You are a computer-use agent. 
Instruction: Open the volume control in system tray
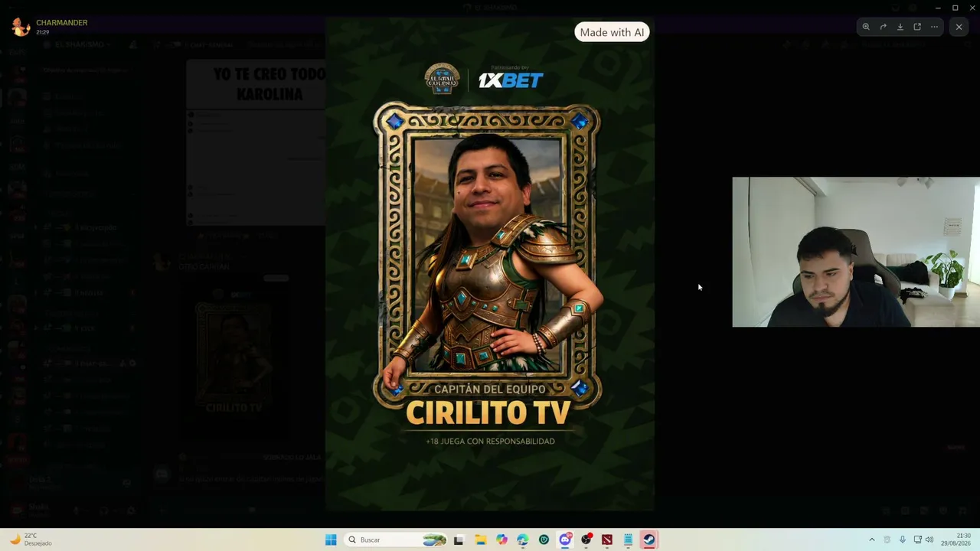(x=929, y=540)
